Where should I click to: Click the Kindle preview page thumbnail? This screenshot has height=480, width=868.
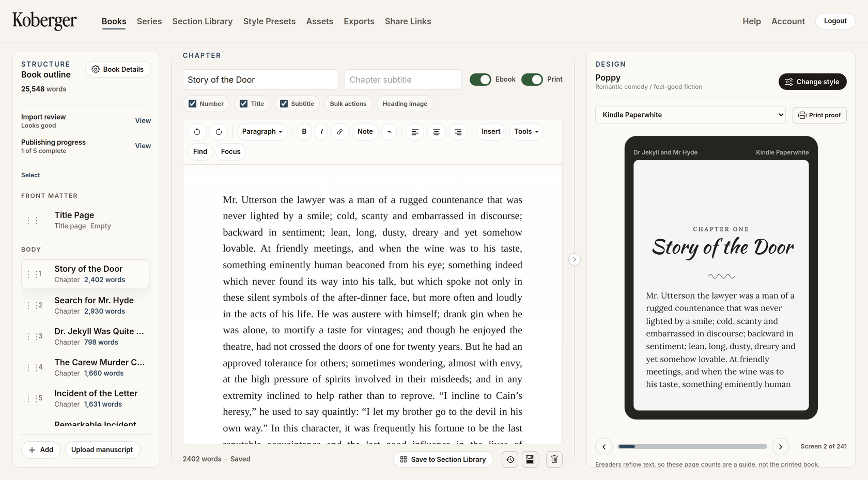(x=721, y=285)
